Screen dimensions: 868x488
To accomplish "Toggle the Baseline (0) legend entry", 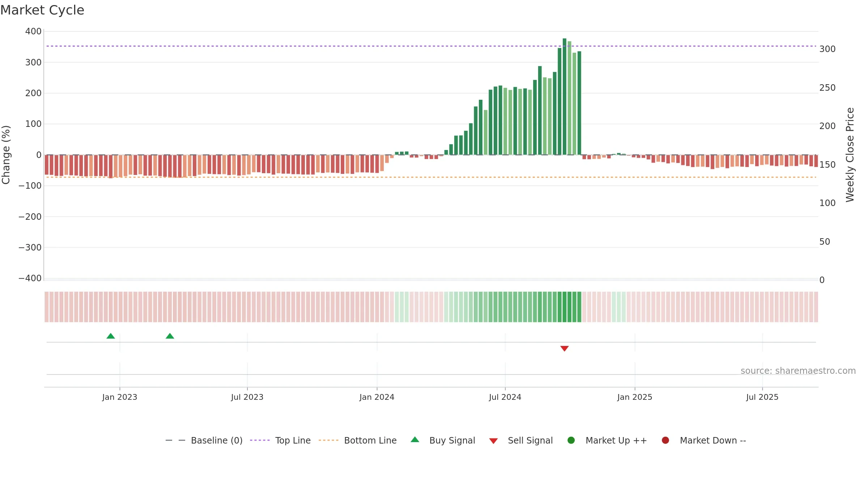I will [x=204, y=440].
